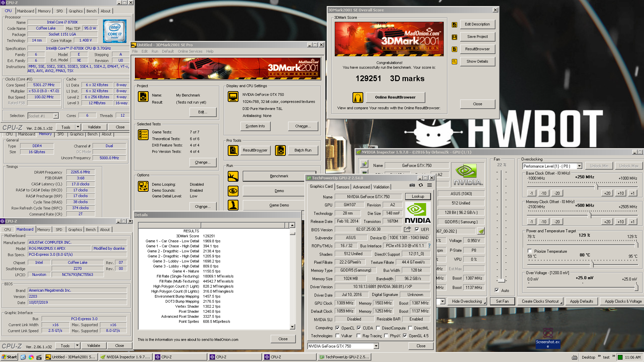Toggle the UEFI checkbox in GPU-Z

(x=417, y=230)
